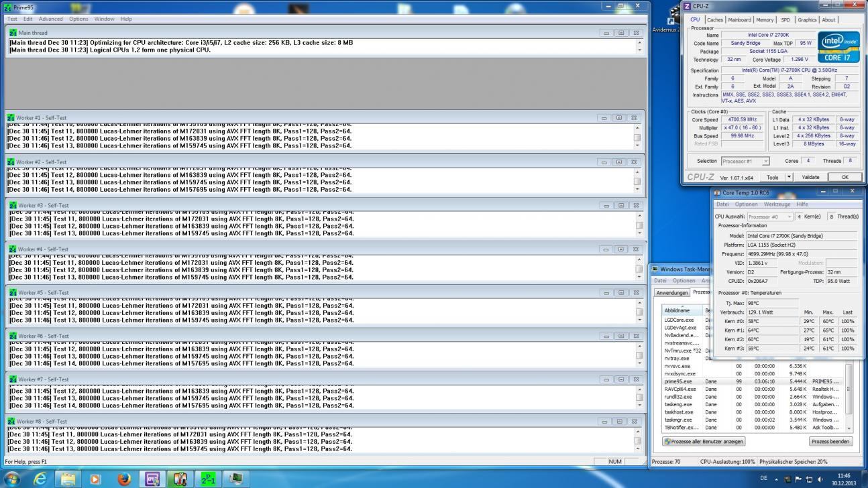The width and height of the screenshot is (868, 488).
Task: Open Action Center flag icon in tray
Action: tap(798, 479)
